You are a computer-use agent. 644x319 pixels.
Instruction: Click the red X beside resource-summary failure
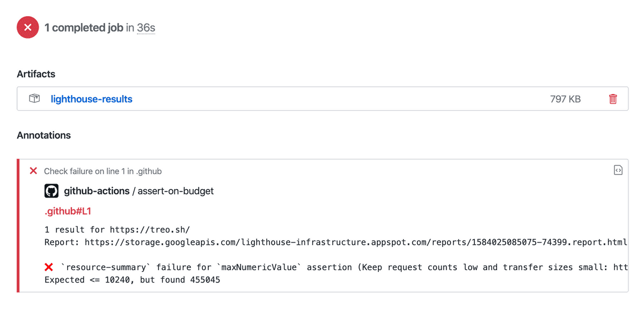point(49,266)
